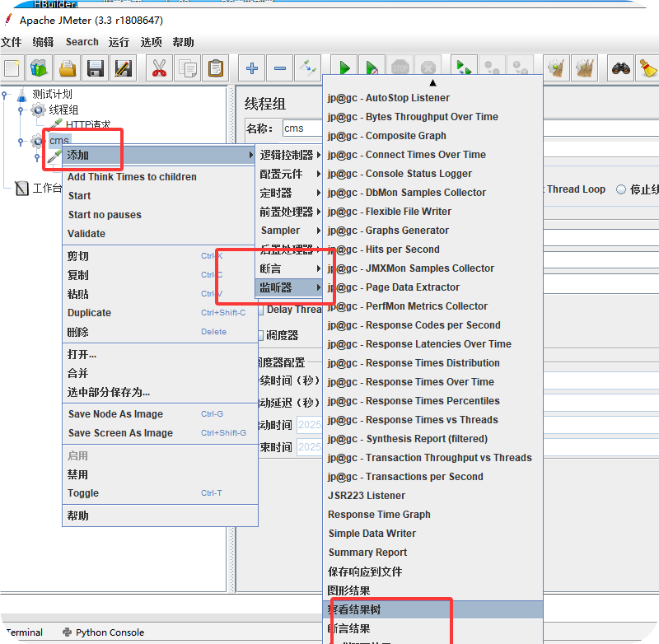The width and height of the screenshot is (659, 644).
Task: Open the Python Console tab
Action: coord(103,632)
